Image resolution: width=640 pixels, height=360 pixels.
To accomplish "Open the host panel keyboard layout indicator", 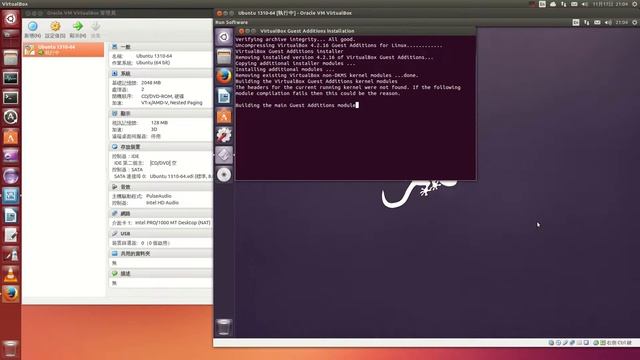I will [542, 4].
